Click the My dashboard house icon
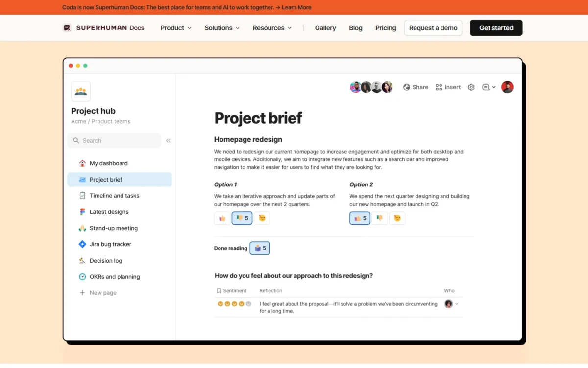588x368 pixels. (x=82, y=163)
